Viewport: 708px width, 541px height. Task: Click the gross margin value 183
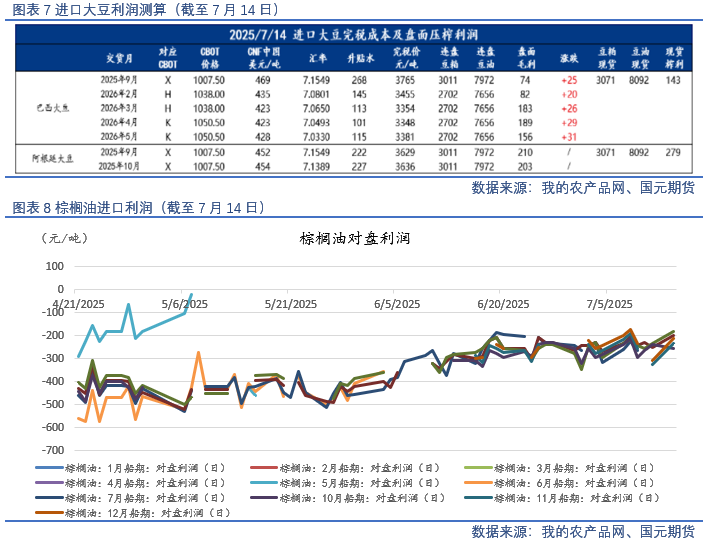525,108
